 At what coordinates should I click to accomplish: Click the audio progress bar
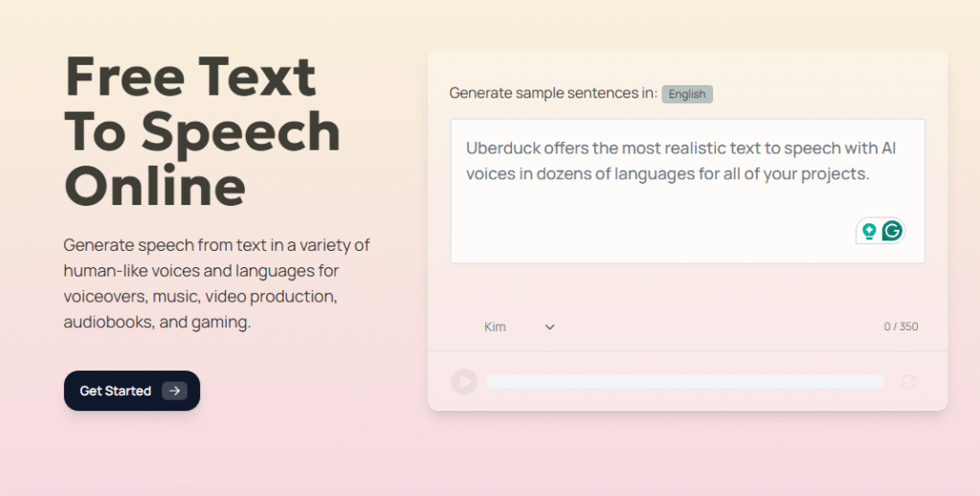pos(684,381)
